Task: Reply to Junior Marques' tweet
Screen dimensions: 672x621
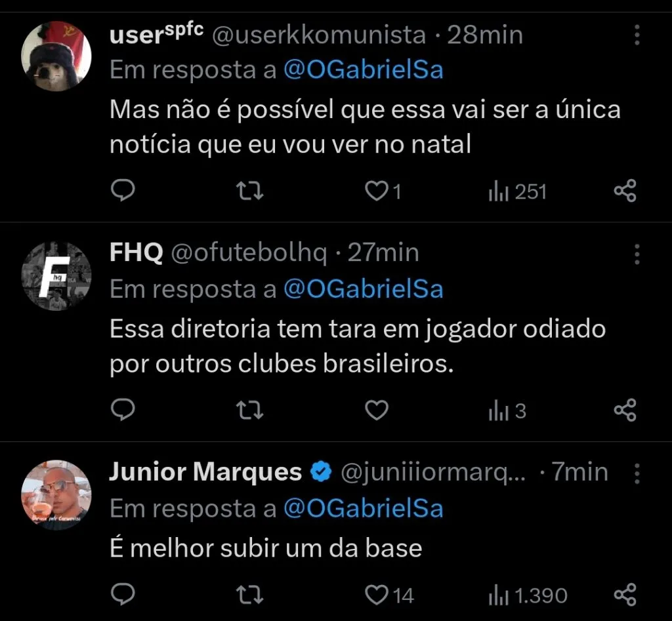Action: [122, 595]
